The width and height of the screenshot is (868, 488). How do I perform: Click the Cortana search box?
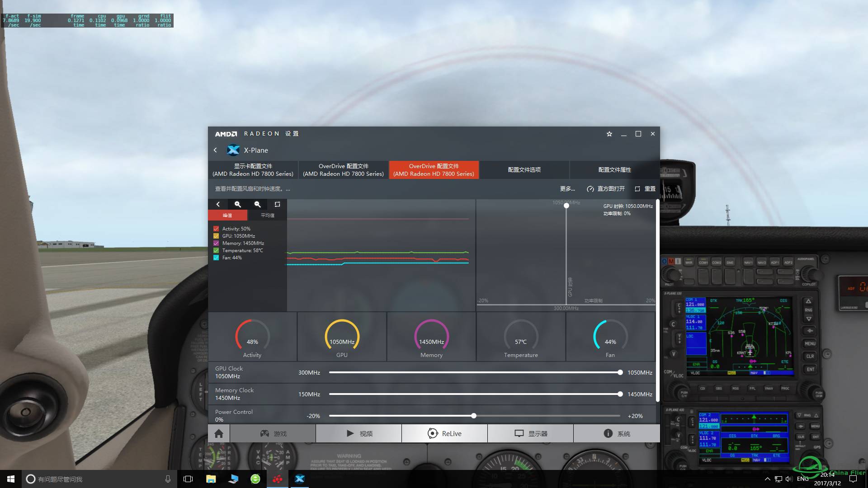(x=99, y=479)
